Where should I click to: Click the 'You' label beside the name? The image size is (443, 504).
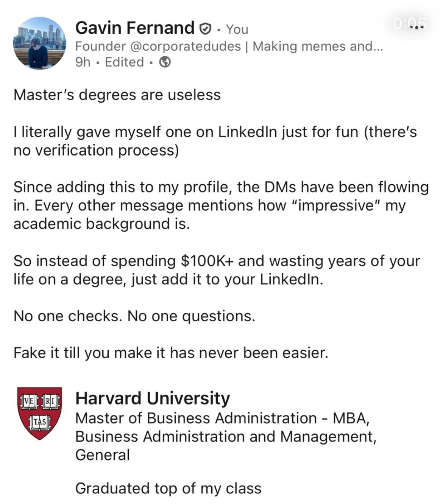coord(237,29)
